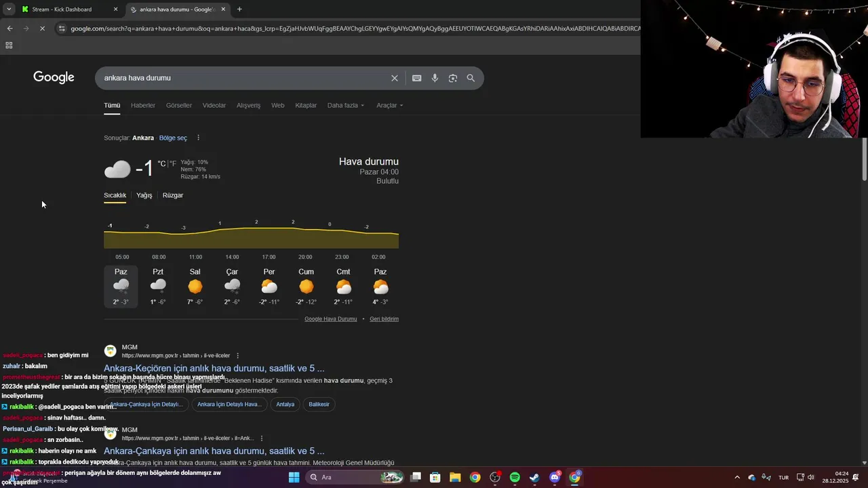Image resolution: width=868 pixels, height=488 pixels.
Task: View site information icon in address bar
Action: (62, 28)
